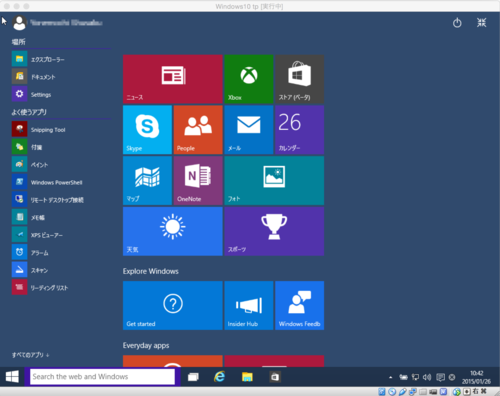Open the notifications tray icon
This screenshot has width=500, height=396.
point(440,377)
